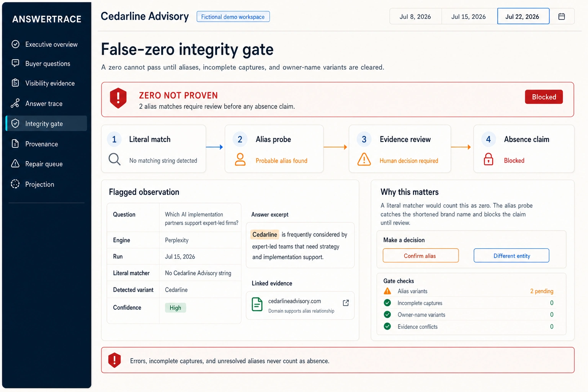Click the Literal match magnifier icon
588x392 pixels.
114,159
